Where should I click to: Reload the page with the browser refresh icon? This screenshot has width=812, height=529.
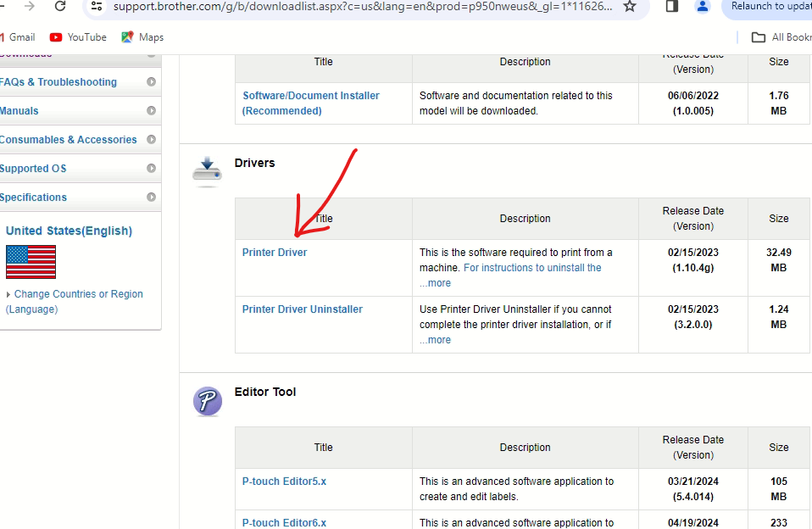pos(60,6)
